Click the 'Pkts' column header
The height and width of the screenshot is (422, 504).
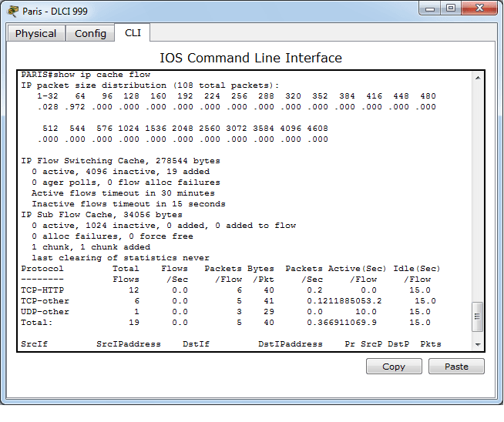tap(431, 344)
